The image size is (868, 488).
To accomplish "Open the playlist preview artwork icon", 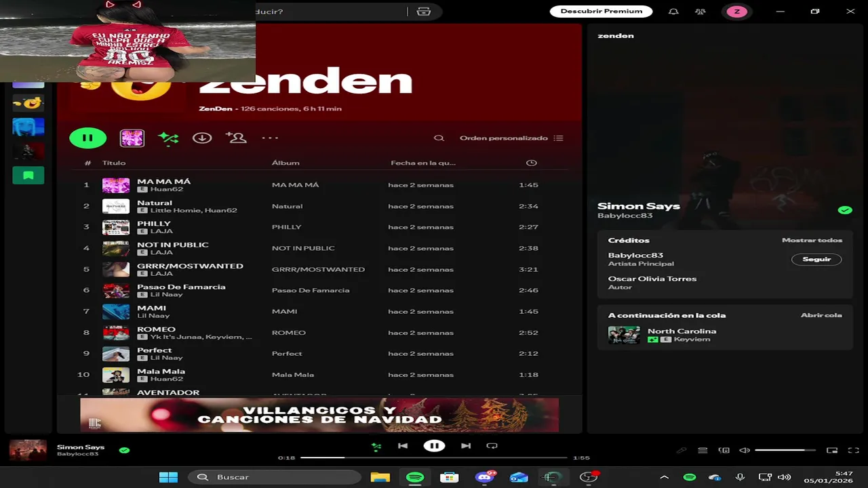I will [x=132, y=138].
